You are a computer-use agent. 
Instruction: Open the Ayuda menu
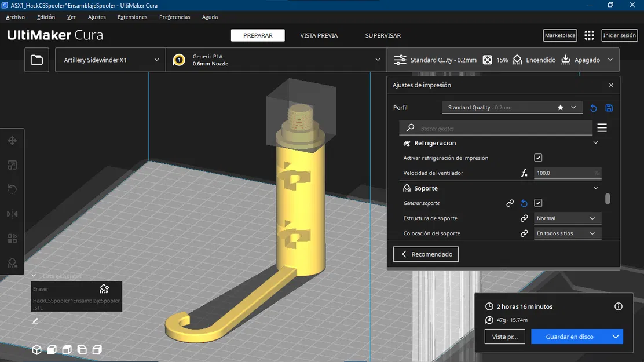(x=210, y=17)
